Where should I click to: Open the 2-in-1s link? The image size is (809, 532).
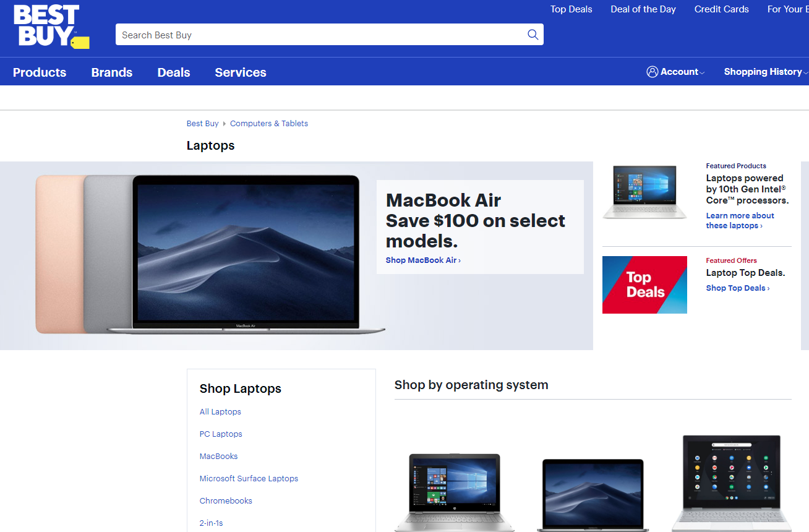pos(211,523)
